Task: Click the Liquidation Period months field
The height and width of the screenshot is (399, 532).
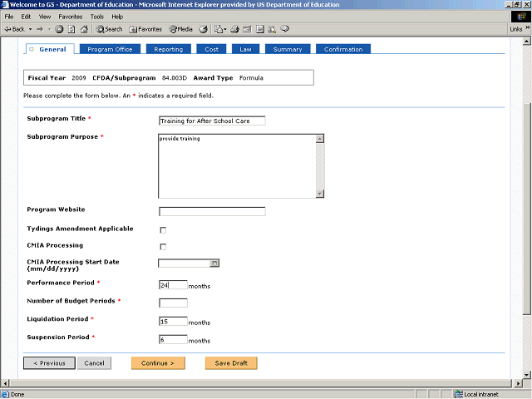Action: 173,321
